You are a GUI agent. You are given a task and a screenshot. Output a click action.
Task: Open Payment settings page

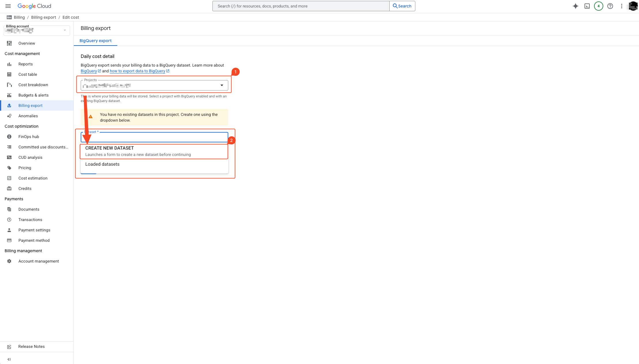[37, 230]
